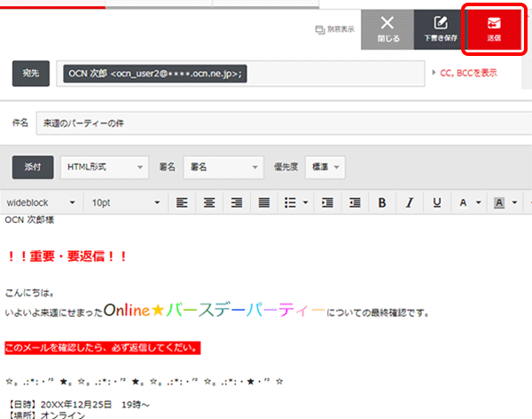Open bullet list style arrow

click(305, 202)
